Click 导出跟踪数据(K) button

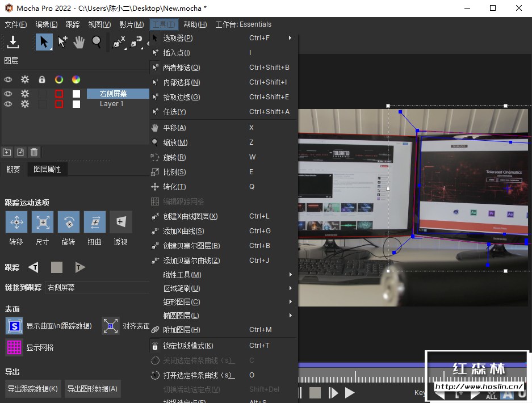tap(33, 389)
